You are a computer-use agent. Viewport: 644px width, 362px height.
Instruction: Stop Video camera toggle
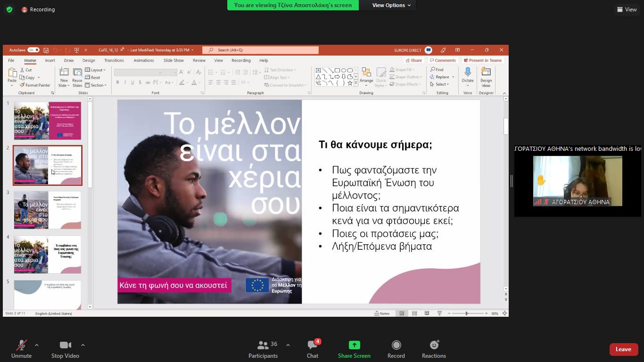[65, 346]
